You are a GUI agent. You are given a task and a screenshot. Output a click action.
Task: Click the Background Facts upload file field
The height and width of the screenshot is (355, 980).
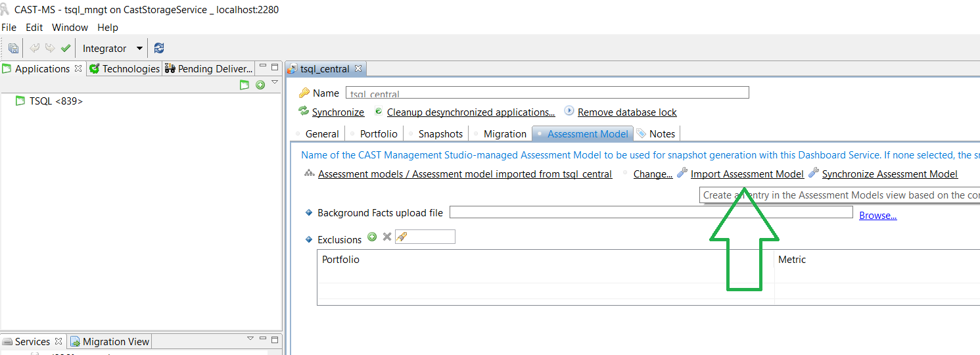pyautogui.click(x=651, y=212)
